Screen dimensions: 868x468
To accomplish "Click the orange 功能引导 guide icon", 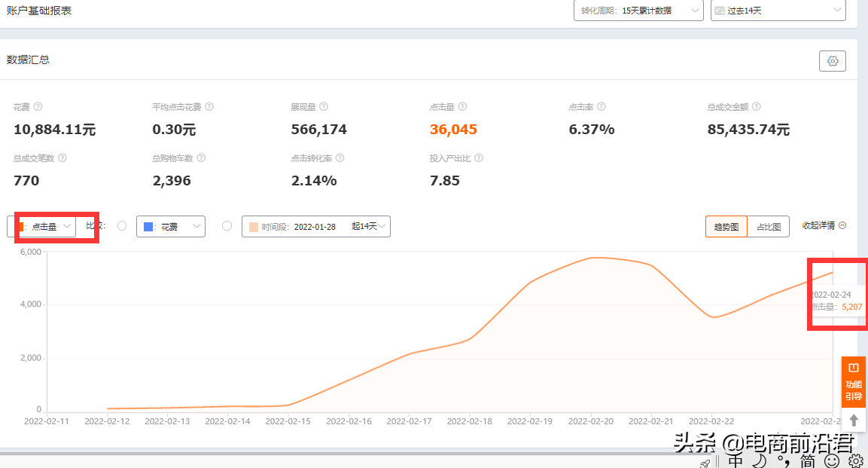I will coord(853,382).
